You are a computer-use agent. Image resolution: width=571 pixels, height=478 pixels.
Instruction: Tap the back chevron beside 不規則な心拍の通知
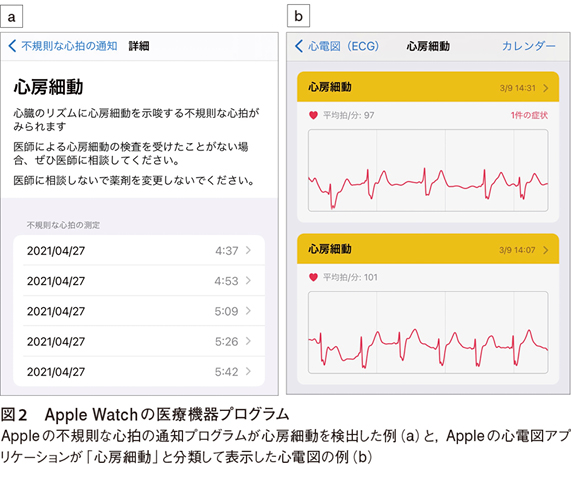click(12, 46)
